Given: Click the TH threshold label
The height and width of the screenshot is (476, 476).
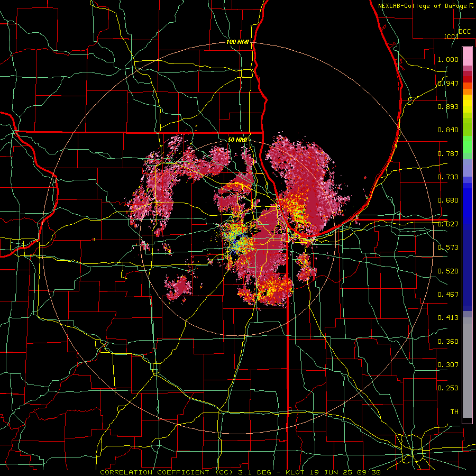Looking at the screenshot, I should click(x=454, y=412).
